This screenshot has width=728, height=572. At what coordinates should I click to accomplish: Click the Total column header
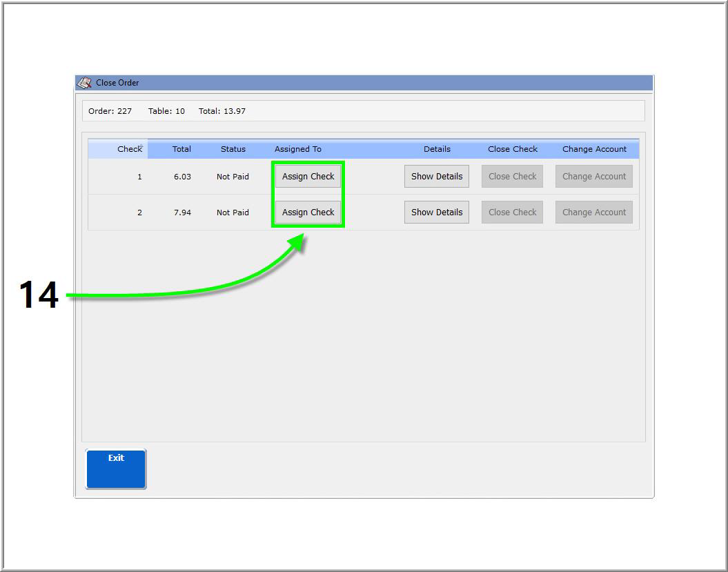pyautogui.click(x=181, y=149)
